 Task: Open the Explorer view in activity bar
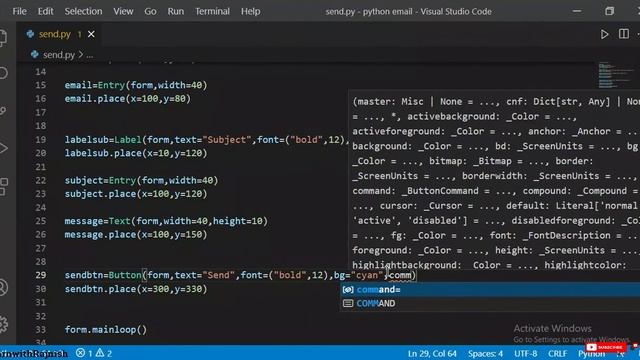point(3,37)
